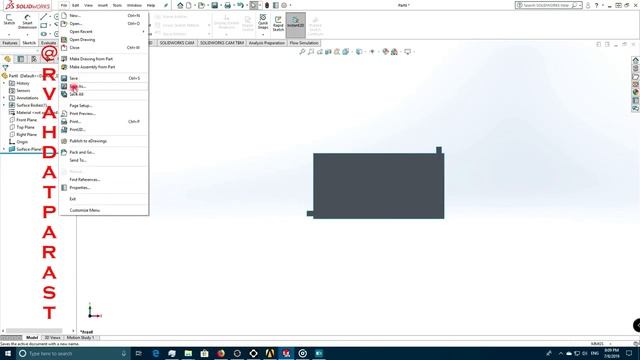The height and width of the screenshot is (360, 640).
Task: Choose Save As... in File menu
Action: [x=104, y=86]
